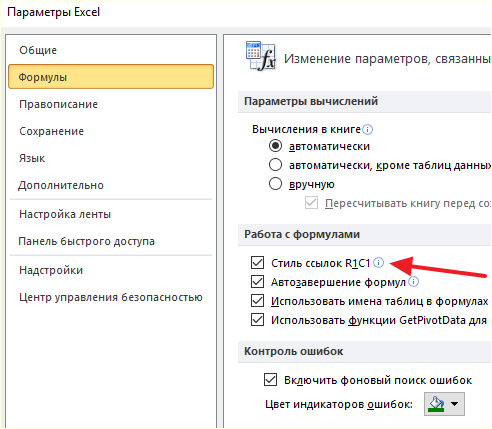Toggle Пересчитывать книгу перед сохранением checkbox

point(311,203)
